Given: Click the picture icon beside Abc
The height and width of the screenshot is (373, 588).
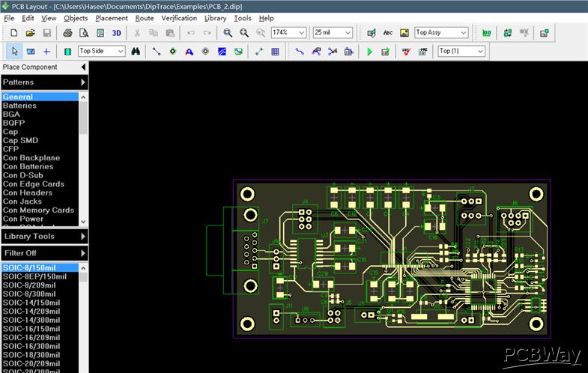Looking at the screenshot, I should click(404, 33).
